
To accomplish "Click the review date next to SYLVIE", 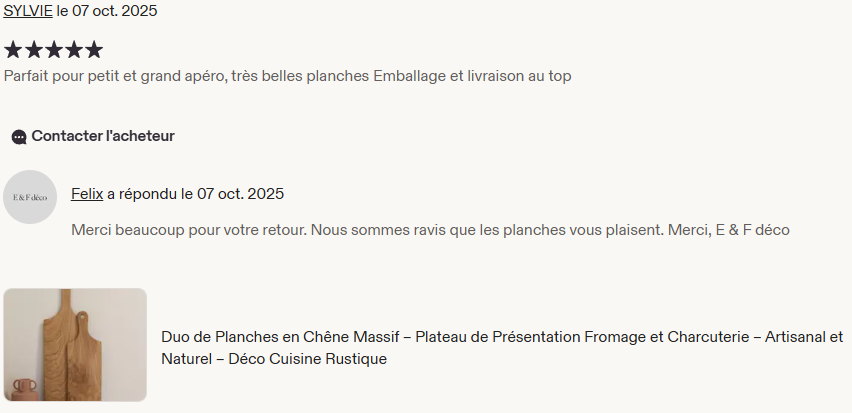I will (x=107, y=11).
